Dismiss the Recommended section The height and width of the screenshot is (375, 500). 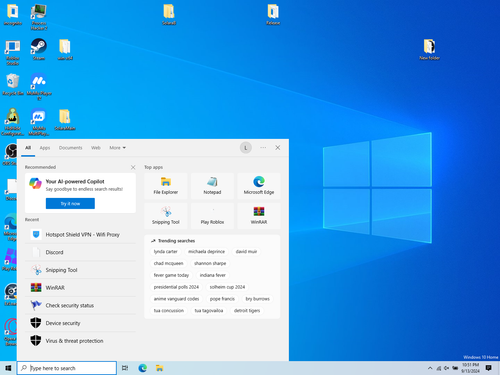tap(133, 167)
